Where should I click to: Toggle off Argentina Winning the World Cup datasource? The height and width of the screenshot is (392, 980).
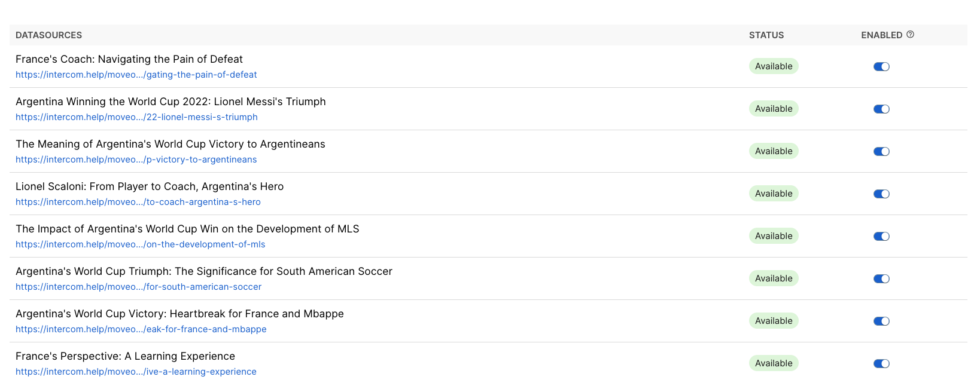881,109
